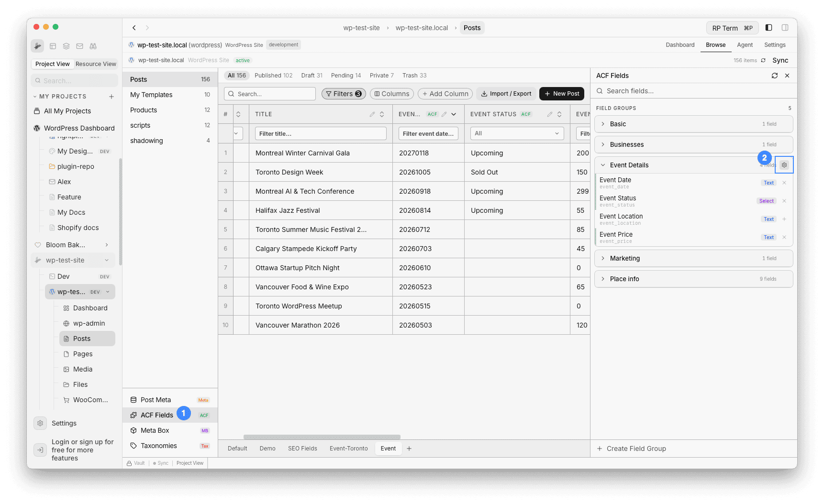The height and width of the screenshot is (504, 824).
Task: Expand the Marketing field group
Action: (x=693, y=258)
